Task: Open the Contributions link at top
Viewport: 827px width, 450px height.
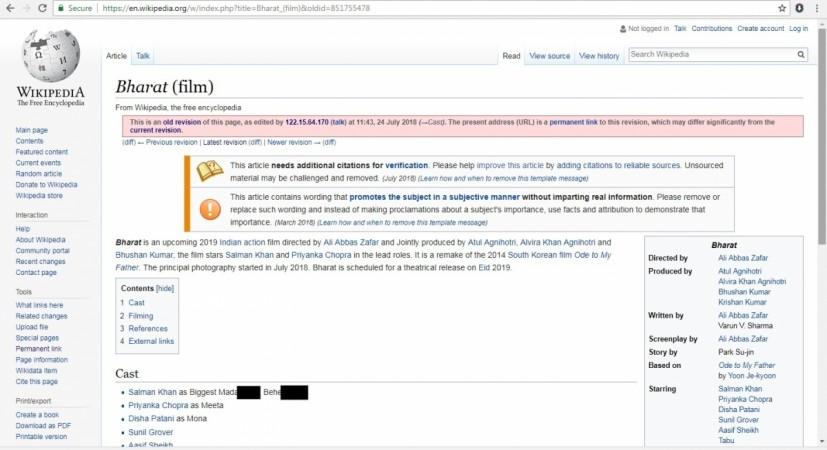Action: click(711, 28)
